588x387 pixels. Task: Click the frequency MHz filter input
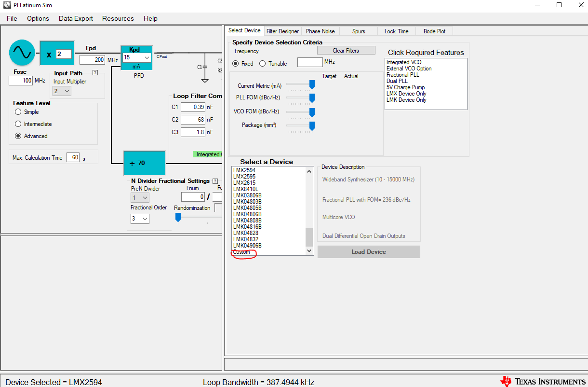pyautogui.click(x=310, y=62)
